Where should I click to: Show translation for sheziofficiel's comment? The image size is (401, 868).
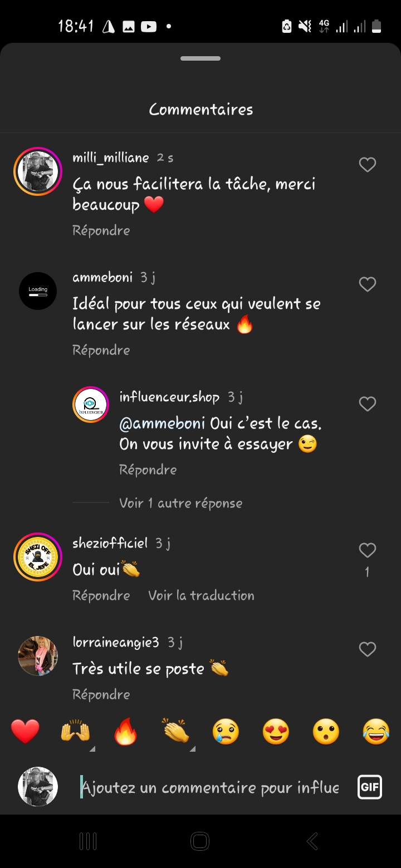pos(201,595)
